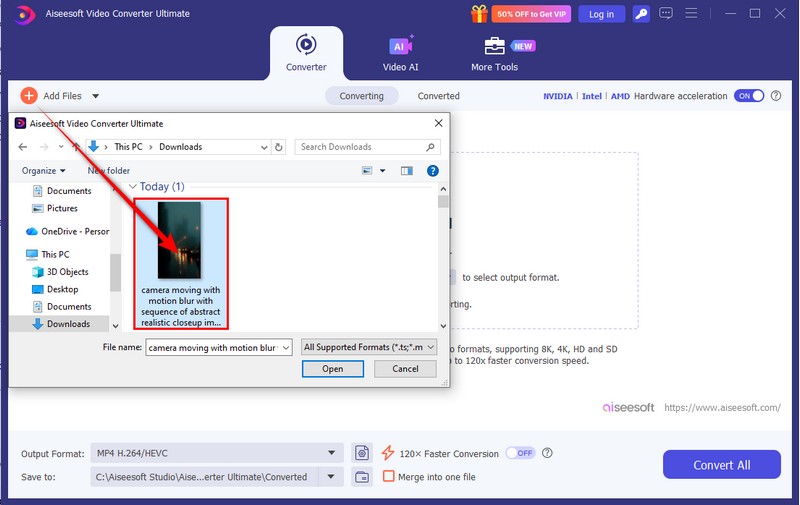Open the feedback chat bubble icon
This screenshot has width=800, height=505.
pos(666,13)
